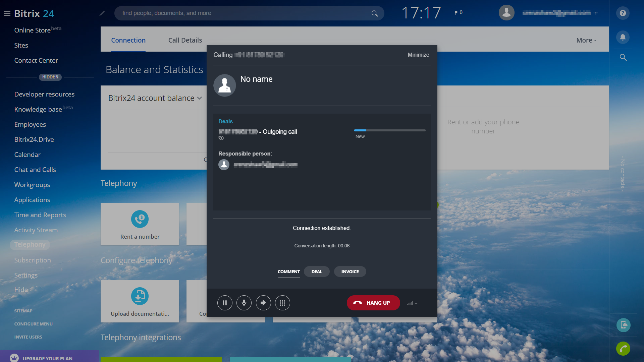This screenshot has height=362, width=644.
Task: Click the deal stage progress bar
Action: pos(390,130)
